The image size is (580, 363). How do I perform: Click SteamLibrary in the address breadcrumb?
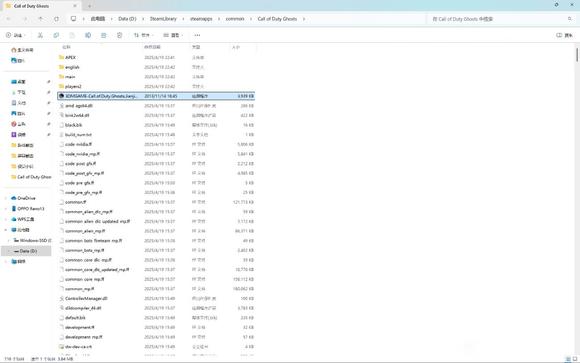(163, 19)
